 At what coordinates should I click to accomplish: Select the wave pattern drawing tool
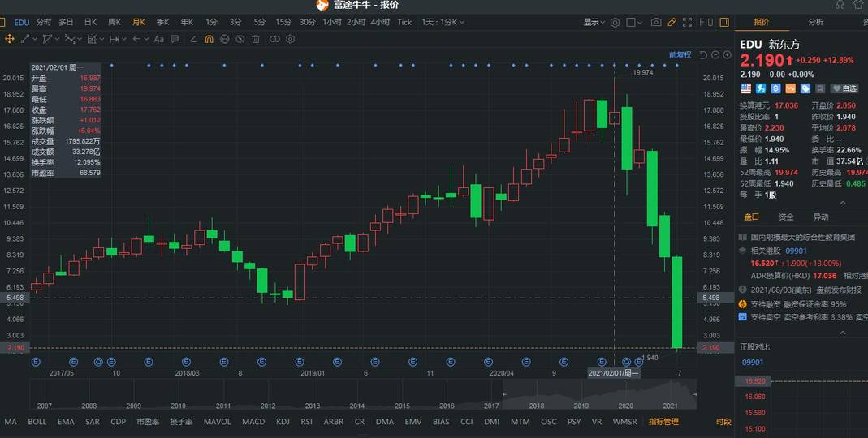point(70,39)
